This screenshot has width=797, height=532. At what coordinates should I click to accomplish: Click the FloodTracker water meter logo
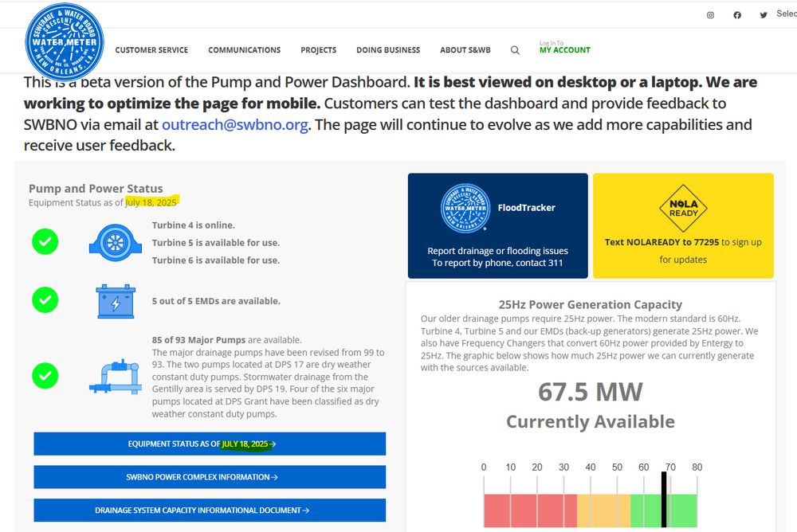tap(465, 208)
